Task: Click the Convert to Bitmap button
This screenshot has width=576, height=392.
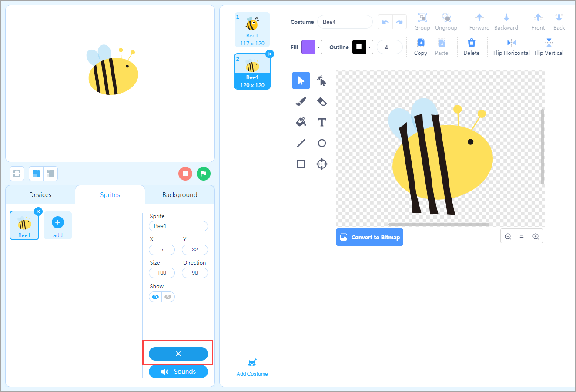Action: click(x=369, y=237)
